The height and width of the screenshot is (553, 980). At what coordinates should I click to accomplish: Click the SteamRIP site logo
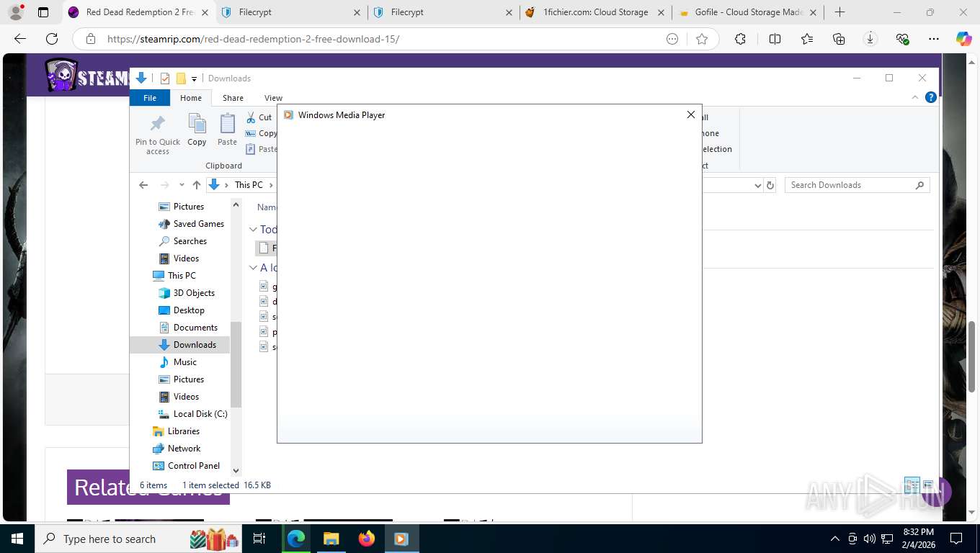click(86, 75)
